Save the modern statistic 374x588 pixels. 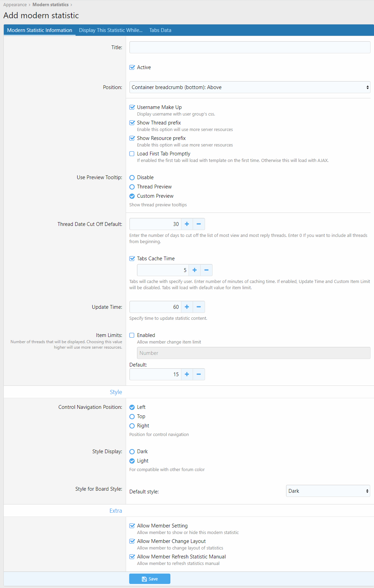click(x=150, y=579)
